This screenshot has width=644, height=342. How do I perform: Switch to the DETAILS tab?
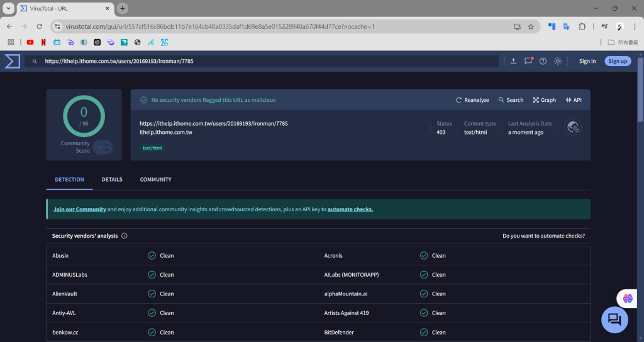coord(112,179)
